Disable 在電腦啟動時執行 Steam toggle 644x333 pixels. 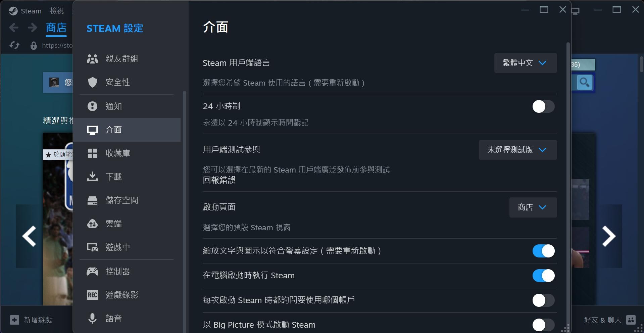[x=543, y=276]
